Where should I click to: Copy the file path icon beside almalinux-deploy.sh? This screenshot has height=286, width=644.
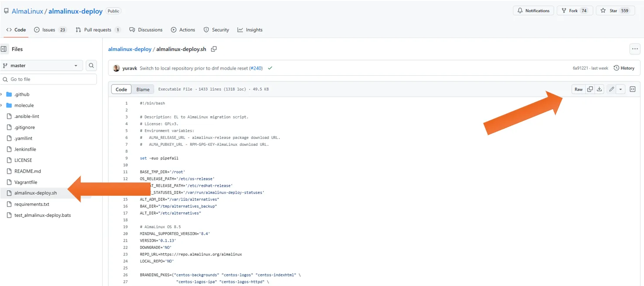click(x=214, y=49)
